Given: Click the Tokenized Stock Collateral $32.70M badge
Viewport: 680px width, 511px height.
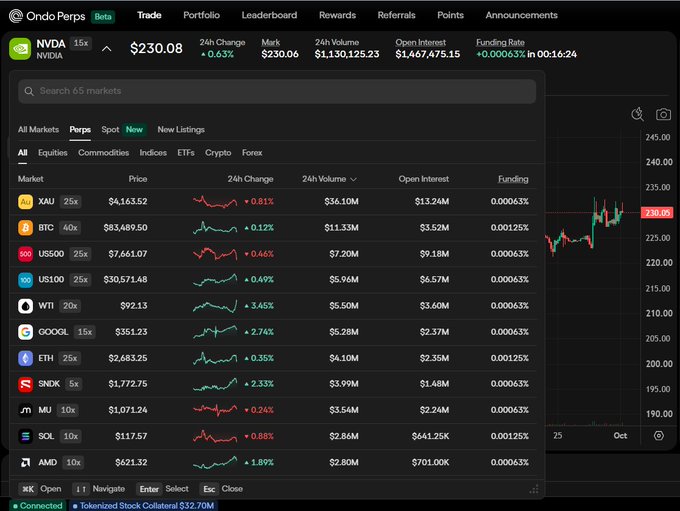Looking at the screenshot, I should (x=143, y=506).
